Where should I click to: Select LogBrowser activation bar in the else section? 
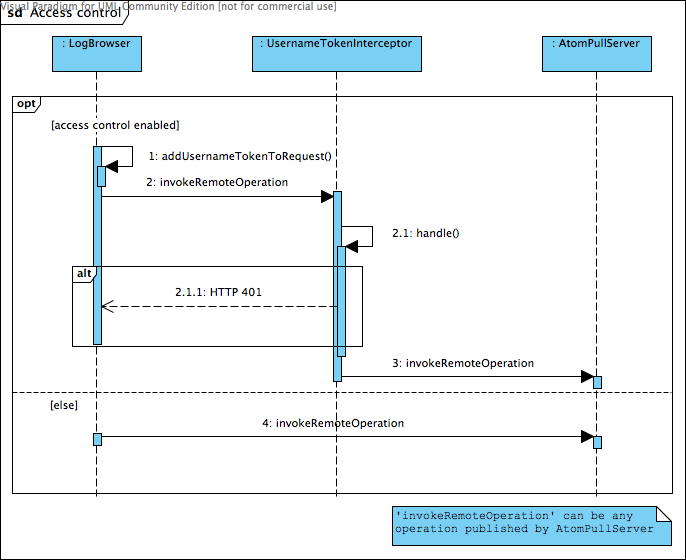[97, 439]
